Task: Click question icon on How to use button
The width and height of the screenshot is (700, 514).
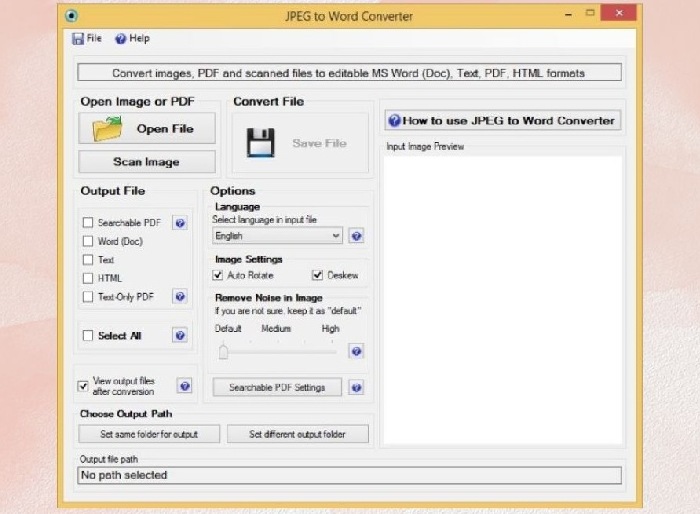Action: pos(394,121)
